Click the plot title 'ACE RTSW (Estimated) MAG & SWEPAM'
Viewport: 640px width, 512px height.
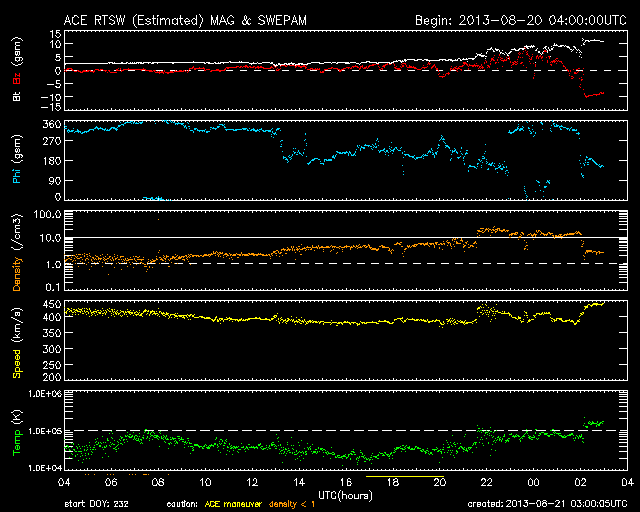tap(185, 20)
